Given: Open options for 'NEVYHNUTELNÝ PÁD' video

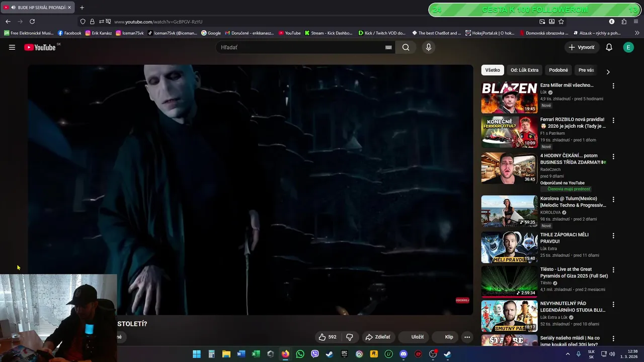Looking at the screenshot, I should (x=613, y=305).
